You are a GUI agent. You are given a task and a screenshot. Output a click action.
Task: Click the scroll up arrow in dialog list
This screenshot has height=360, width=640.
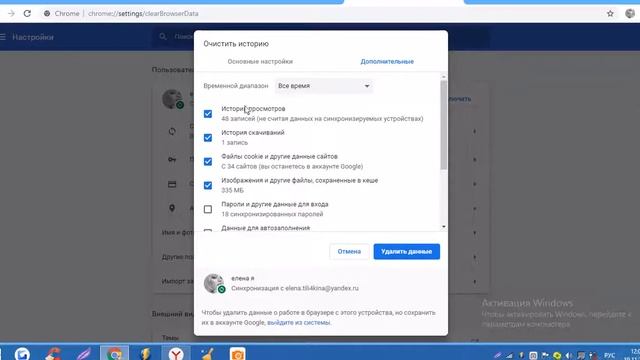coord(444,77)
